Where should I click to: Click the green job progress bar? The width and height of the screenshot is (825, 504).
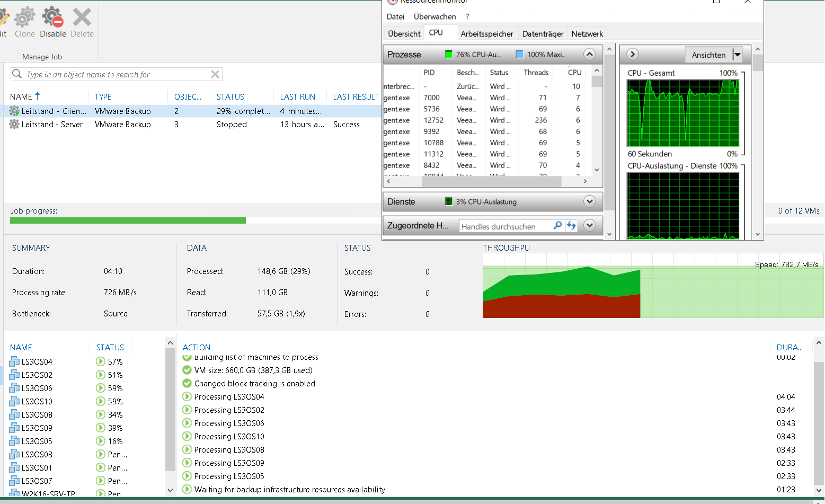coord(128,220)
